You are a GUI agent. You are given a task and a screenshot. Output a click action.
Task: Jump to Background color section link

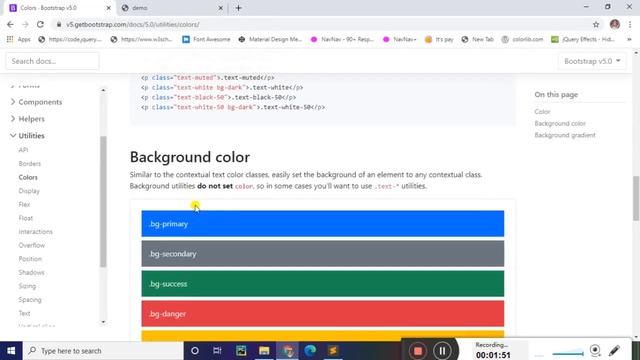coord(560,123)
